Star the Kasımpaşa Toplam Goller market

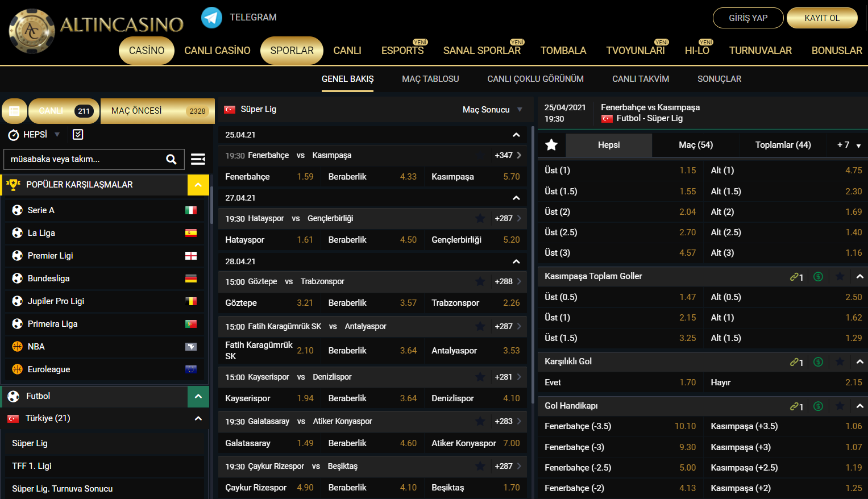click(840, 276)
